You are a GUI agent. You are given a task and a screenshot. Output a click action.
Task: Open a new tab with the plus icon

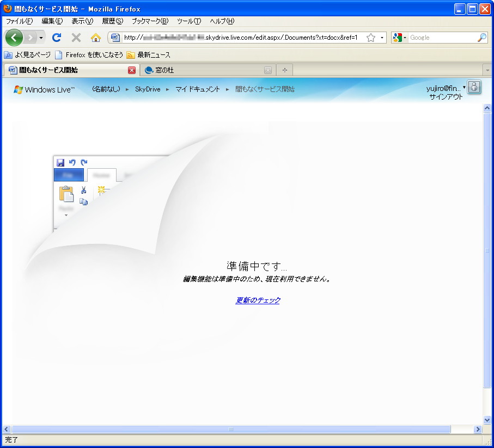pos(284,70)
